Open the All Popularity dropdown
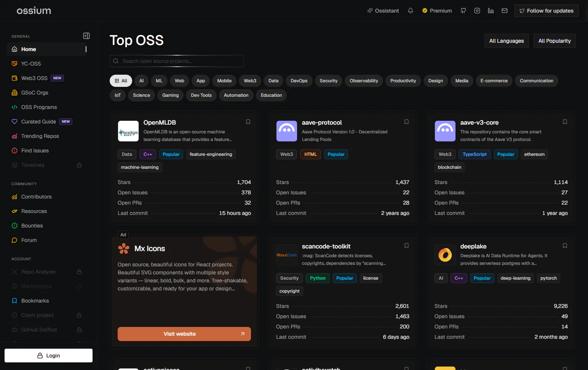The width and height of the screenshot is (588, 370). (x=554, y=41)
